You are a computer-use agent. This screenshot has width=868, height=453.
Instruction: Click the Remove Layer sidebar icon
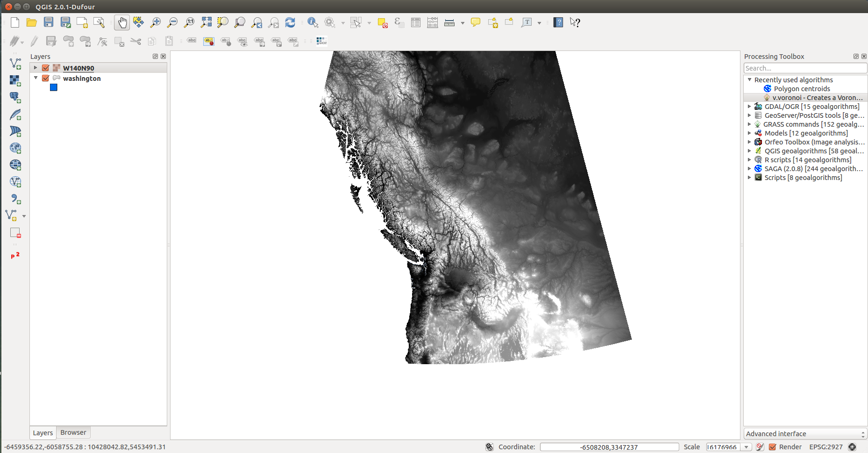tap(15, 233)
